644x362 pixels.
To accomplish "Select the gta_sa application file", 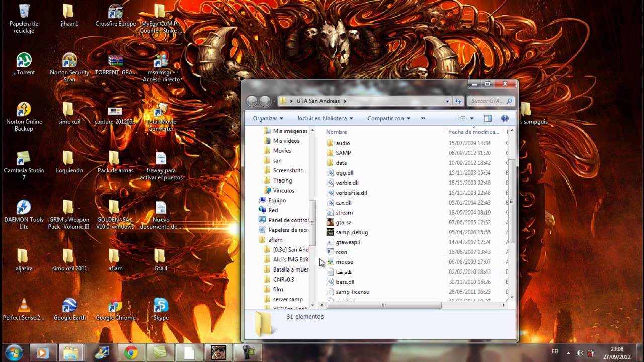I will (x=344, y=222).
